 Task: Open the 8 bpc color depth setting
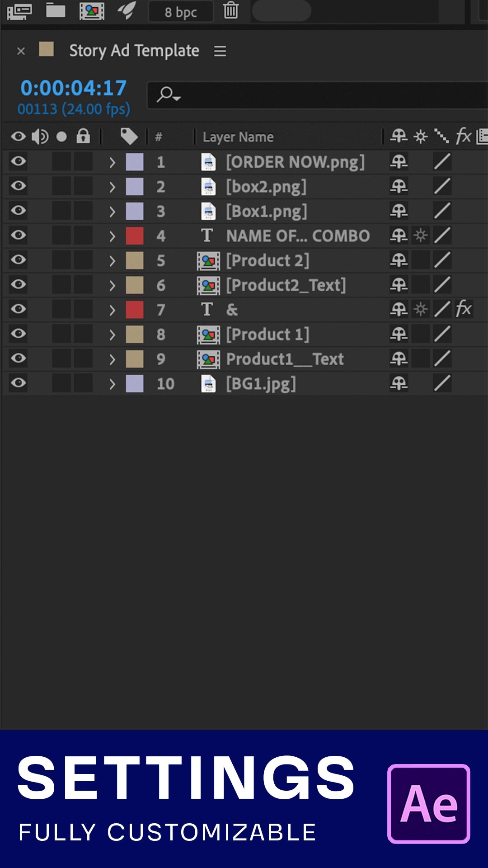(x=181, y=12)
